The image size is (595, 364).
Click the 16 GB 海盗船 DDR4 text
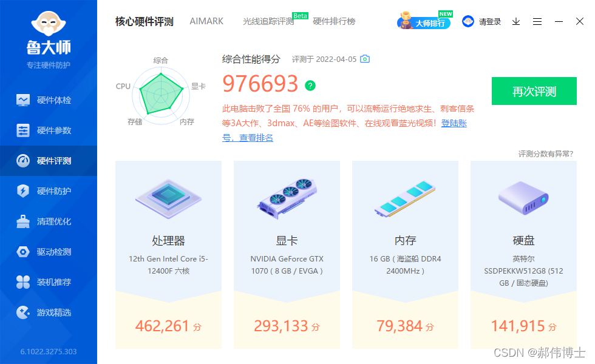tap(406, 265)
